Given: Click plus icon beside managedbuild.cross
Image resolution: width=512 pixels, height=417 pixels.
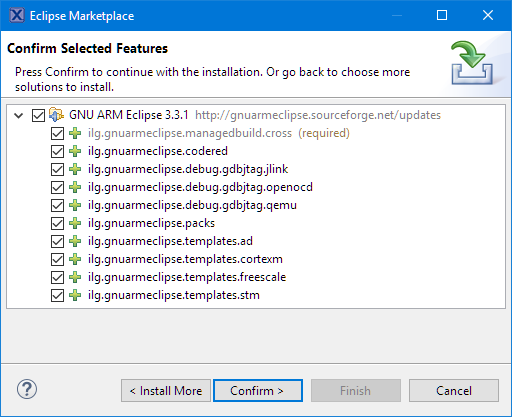Looking at the screenshot, I should point(75,133).
